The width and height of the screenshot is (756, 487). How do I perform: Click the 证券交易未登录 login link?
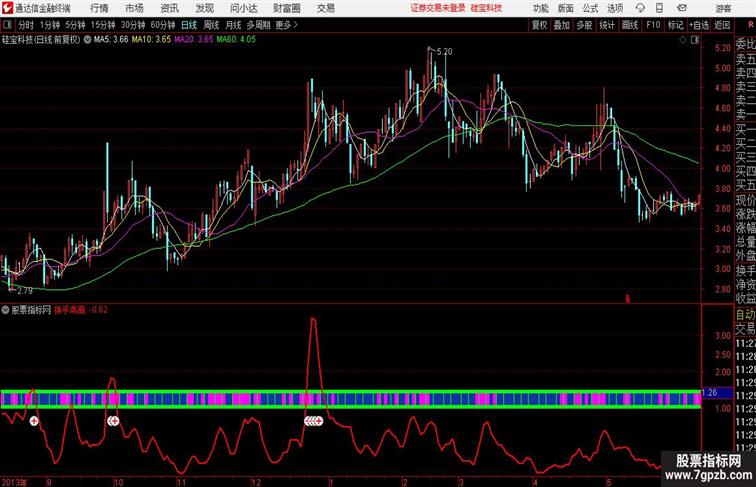click(x=437, y=8)
